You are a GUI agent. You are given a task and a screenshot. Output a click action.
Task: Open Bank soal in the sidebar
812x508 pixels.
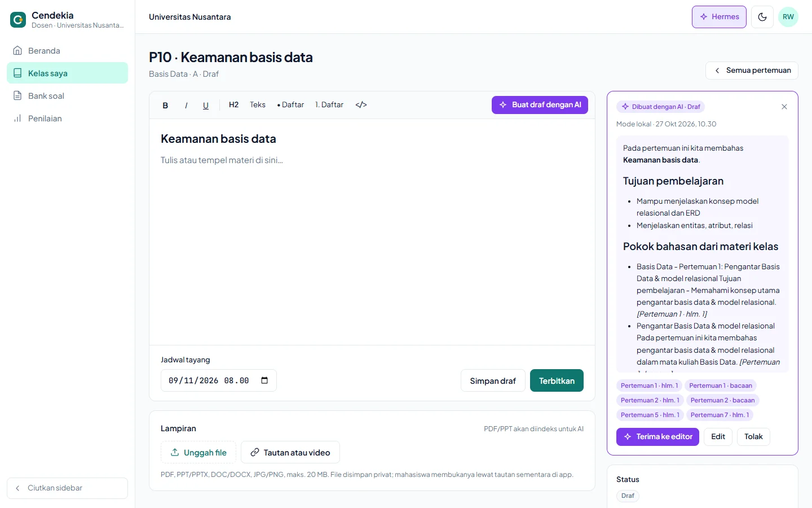(67, 96)
